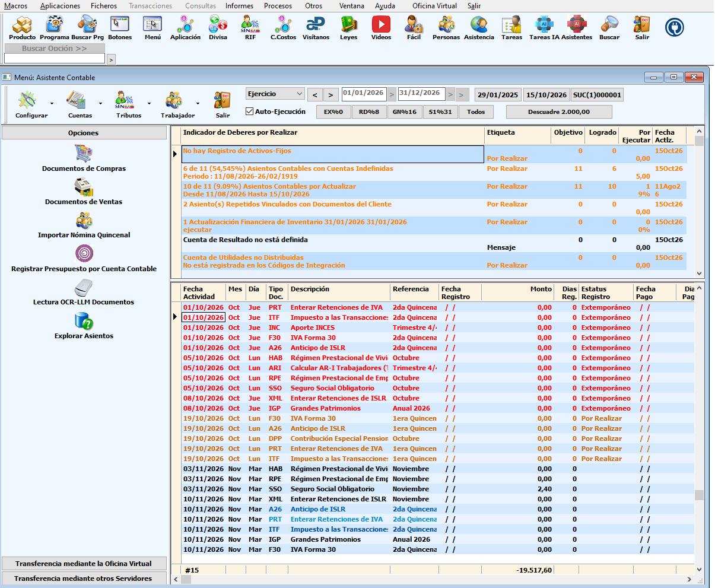Open Importar Nómina Quincenal option

tap(84, 225)
